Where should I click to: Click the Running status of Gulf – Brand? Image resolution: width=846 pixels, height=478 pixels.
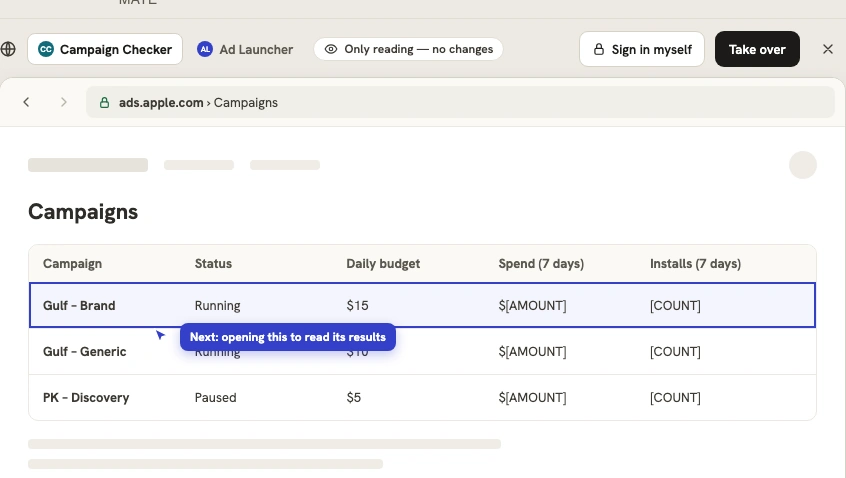click(217, 305)
